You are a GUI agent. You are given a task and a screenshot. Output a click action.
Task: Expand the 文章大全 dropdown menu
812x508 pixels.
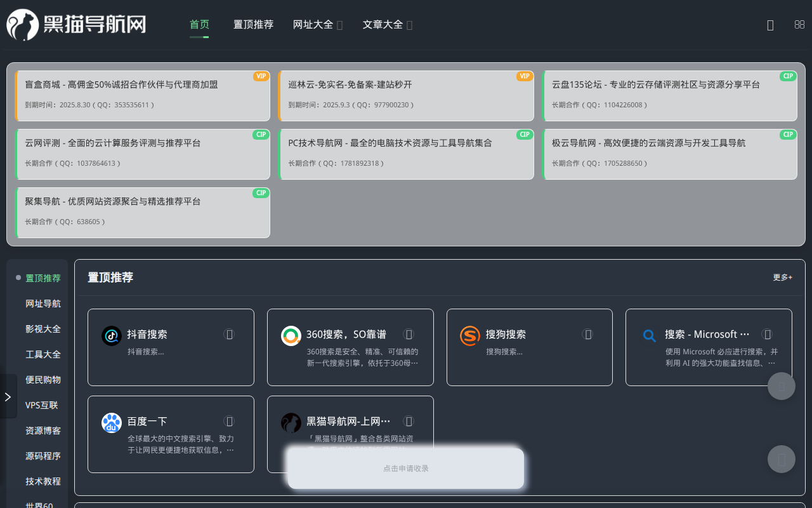388,25
